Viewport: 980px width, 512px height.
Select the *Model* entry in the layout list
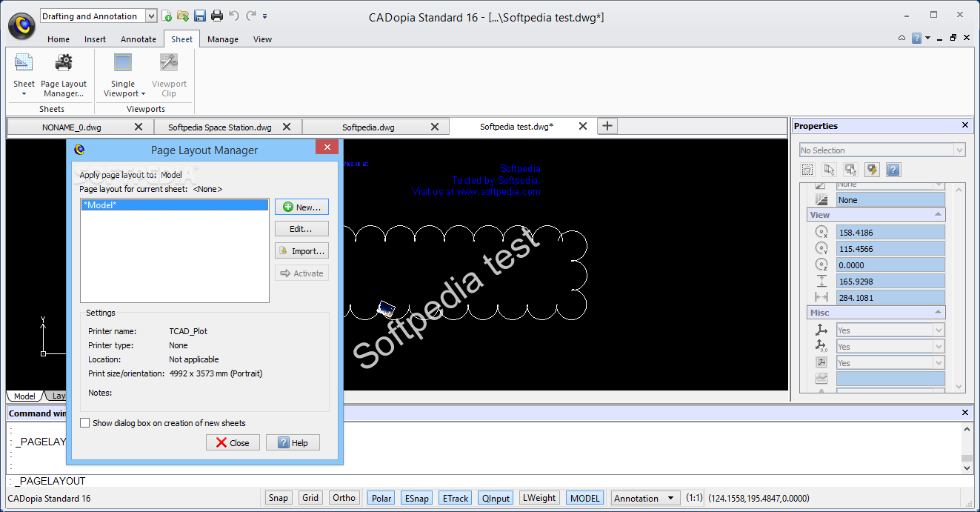pyautogui.click(x=175, y=205)
